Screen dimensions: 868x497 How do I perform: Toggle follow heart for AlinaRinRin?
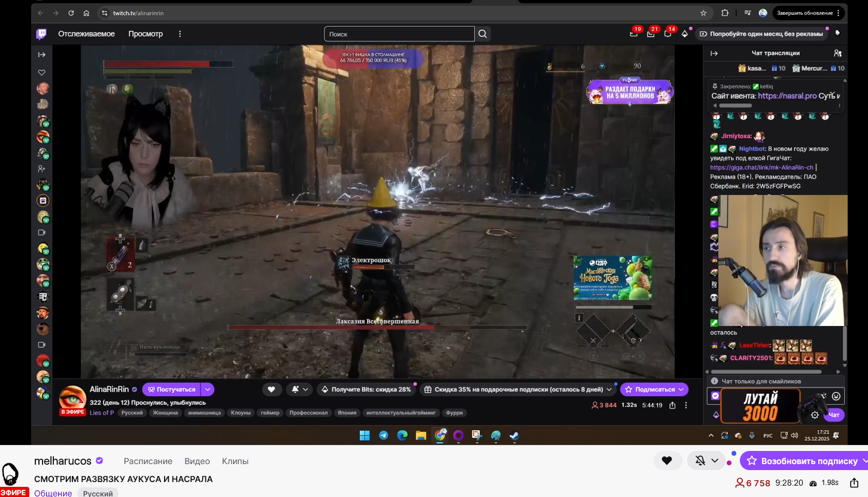pyautogui.click(x=271, y=389)
